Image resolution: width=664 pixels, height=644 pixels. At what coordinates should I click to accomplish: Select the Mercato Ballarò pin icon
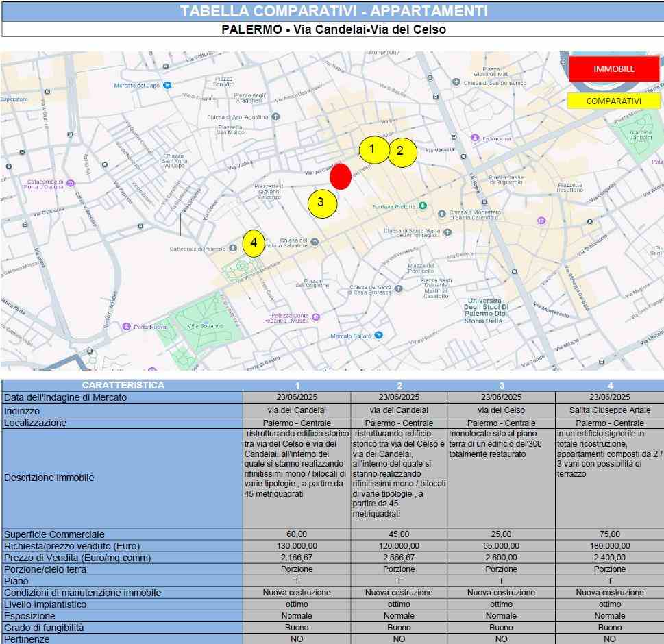coord(378,335)
